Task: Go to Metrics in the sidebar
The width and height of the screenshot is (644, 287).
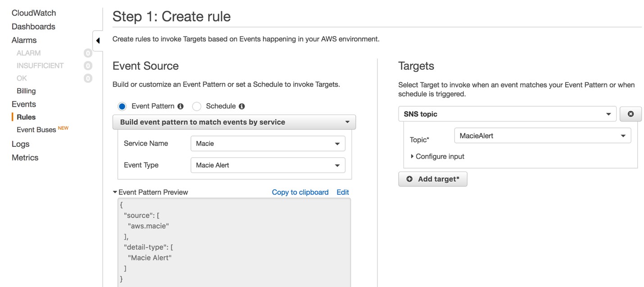Action: coord(25,157)
